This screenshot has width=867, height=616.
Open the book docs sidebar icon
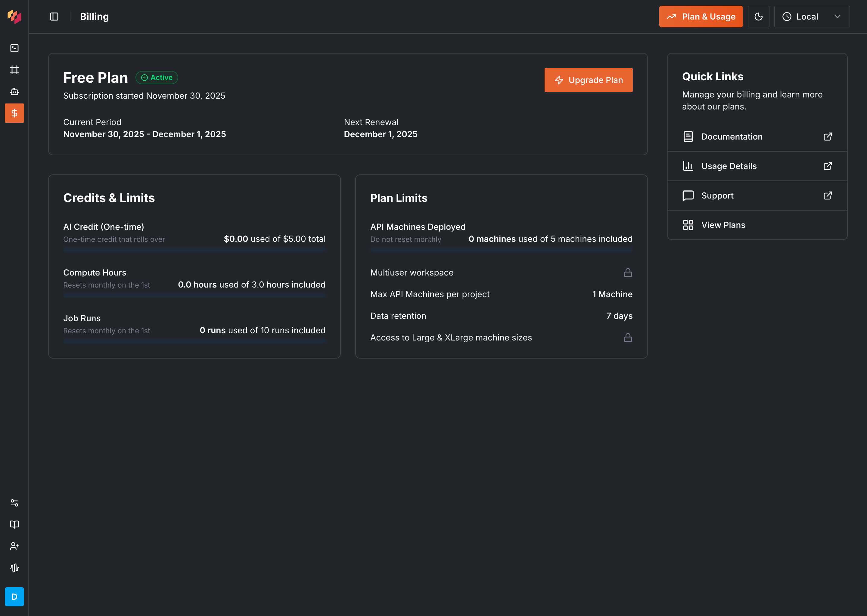(14, 525)
